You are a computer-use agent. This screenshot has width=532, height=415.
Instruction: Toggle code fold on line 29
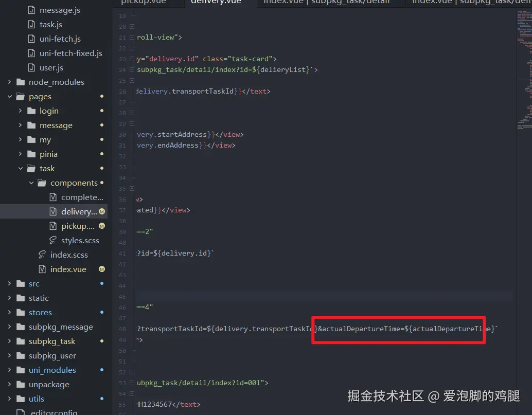[x=132, y=124]
